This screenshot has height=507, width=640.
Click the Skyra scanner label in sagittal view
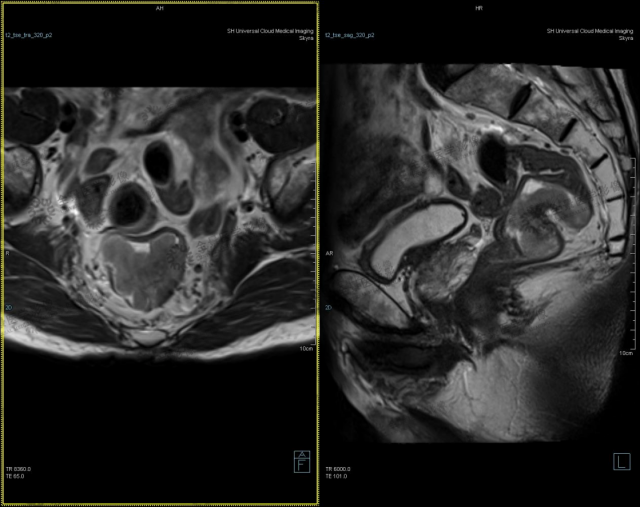click(x=626, y=39)
